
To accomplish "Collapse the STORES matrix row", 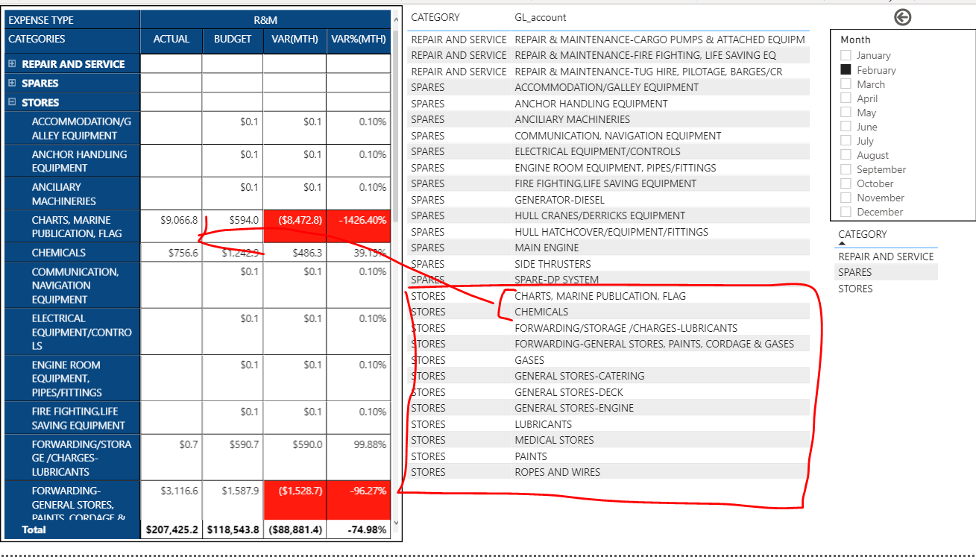I will tap(12, 102).
